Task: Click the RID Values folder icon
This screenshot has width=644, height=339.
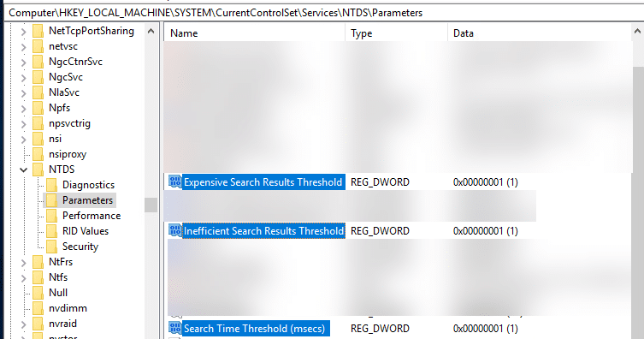Action: pos(52,231)
